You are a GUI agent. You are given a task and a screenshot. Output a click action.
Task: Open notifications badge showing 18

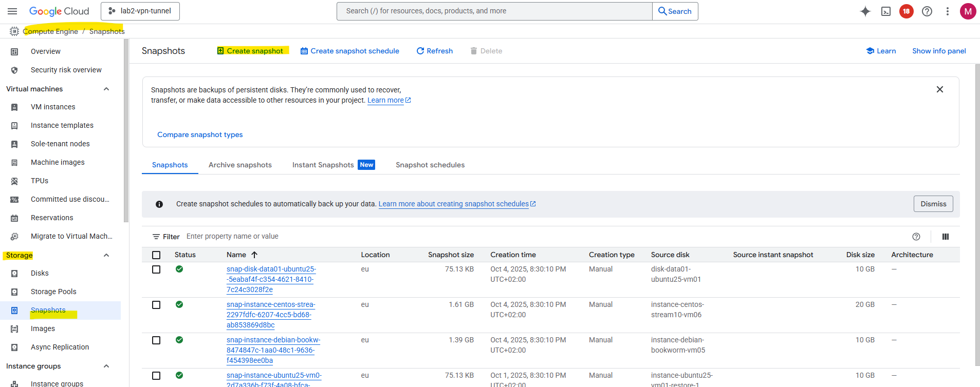[907, 11]
